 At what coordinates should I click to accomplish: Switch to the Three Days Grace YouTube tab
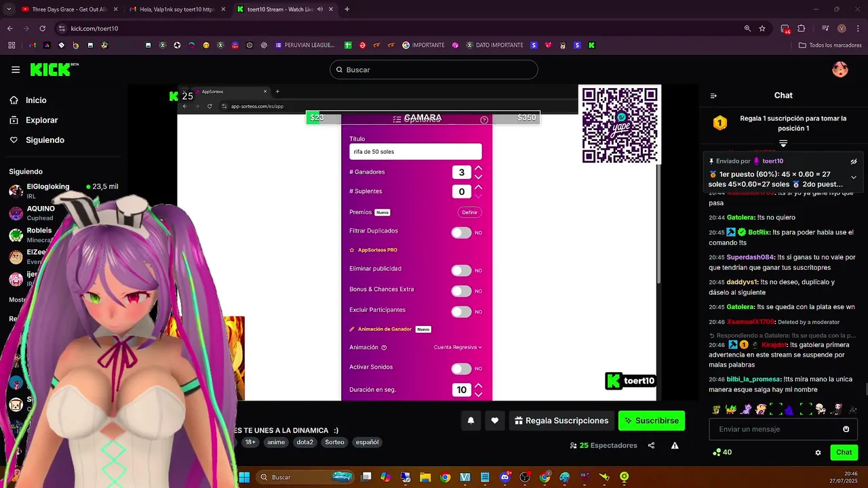69,9
